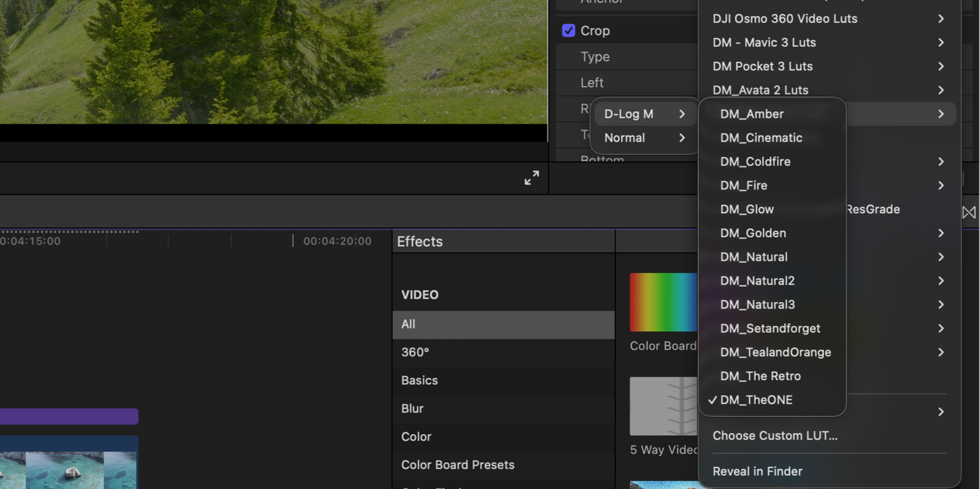Apply the DM_Golden LUT

[x=753, y=233]
